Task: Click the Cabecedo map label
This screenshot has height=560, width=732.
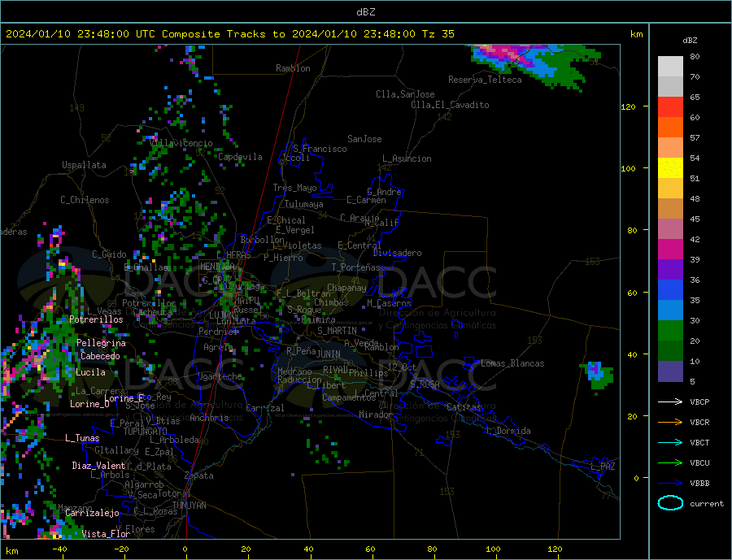Action: click(x=100, y=356)
